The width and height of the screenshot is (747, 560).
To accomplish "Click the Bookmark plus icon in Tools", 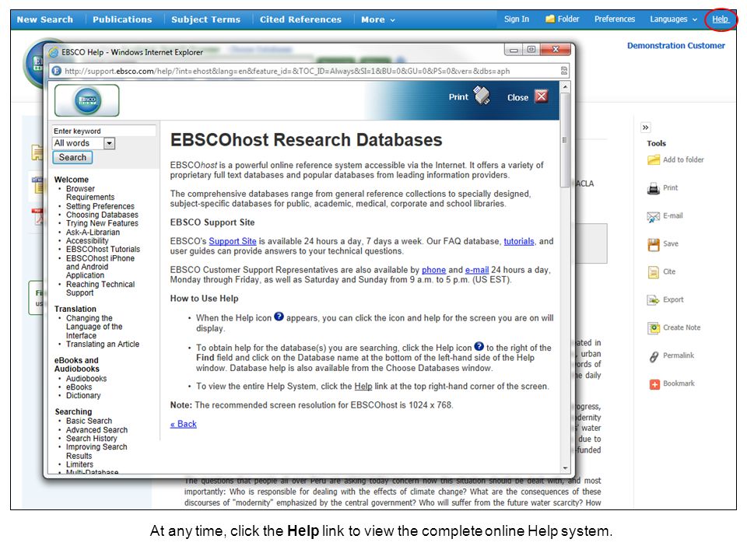I will (x=654, y=383).
